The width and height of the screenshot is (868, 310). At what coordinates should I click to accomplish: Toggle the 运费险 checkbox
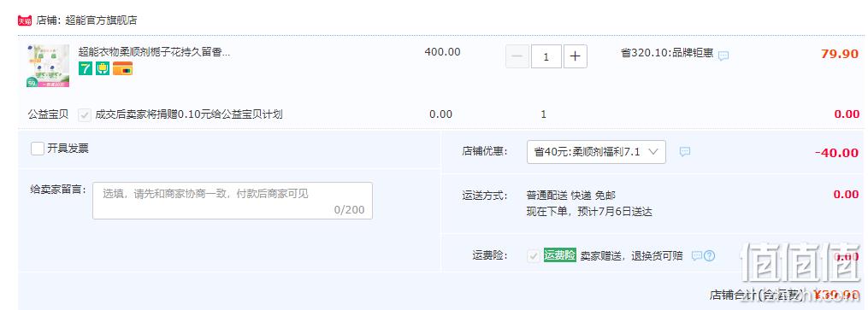click(x=534, y=256)
